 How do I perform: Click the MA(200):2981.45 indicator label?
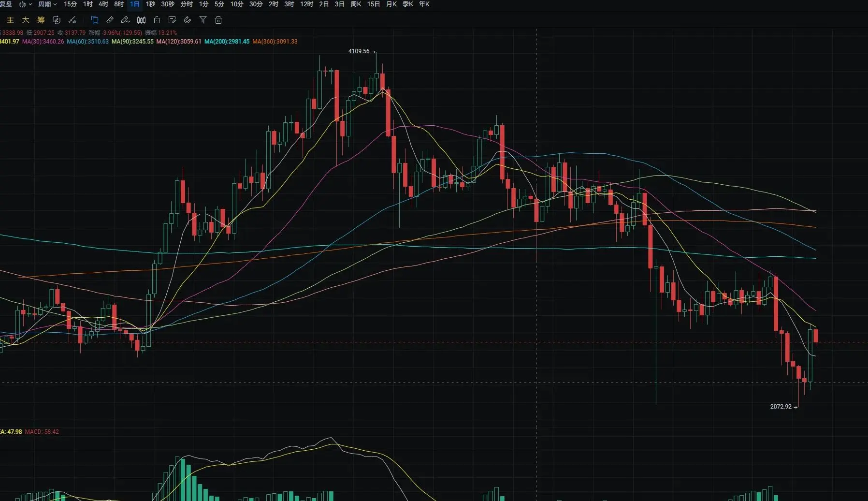[227, 42]
